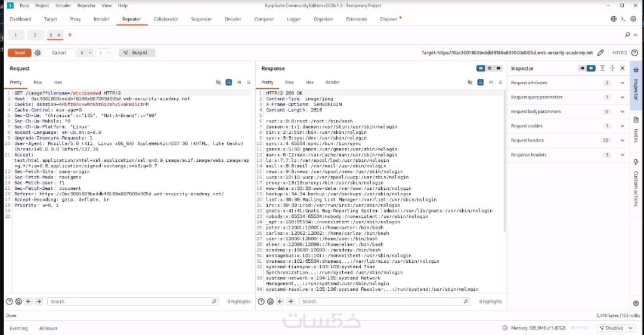Open the history dropdown beside back arrow
Screen dimensions: 644x335
[x=90, y=53]
